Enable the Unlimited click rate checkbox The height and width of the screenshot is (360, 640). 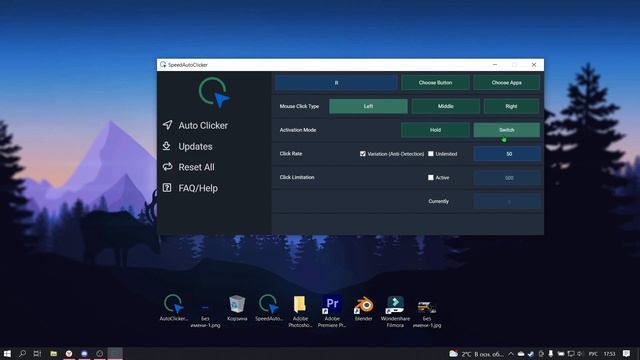[431, 154]
